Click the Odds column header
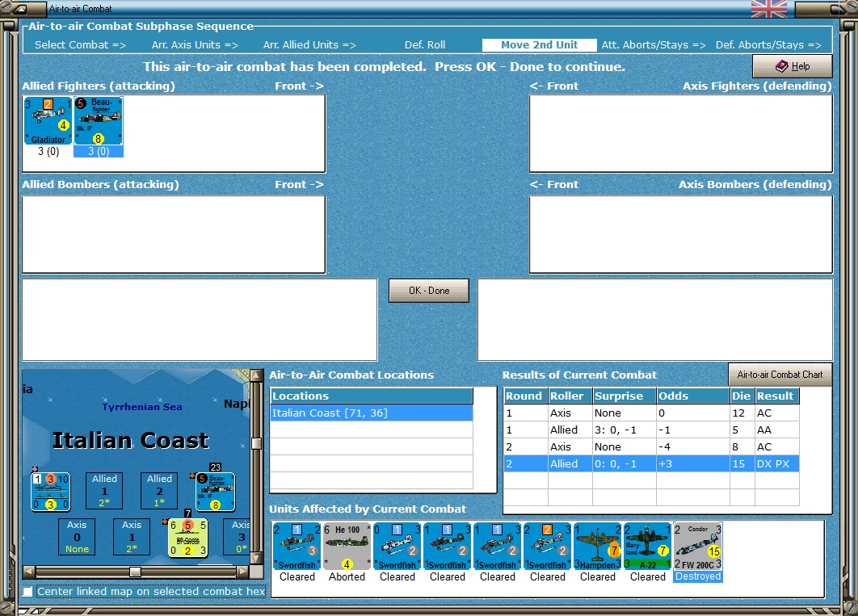Image resolution: width=858 pixels, height=616 pixels. tap(692, 396)
